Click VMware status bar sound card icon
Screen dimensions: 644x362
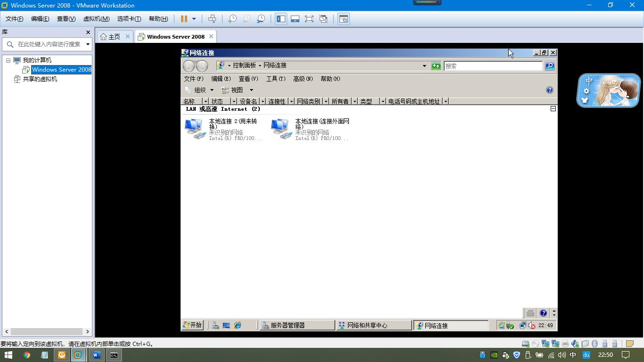coord(575,344)
